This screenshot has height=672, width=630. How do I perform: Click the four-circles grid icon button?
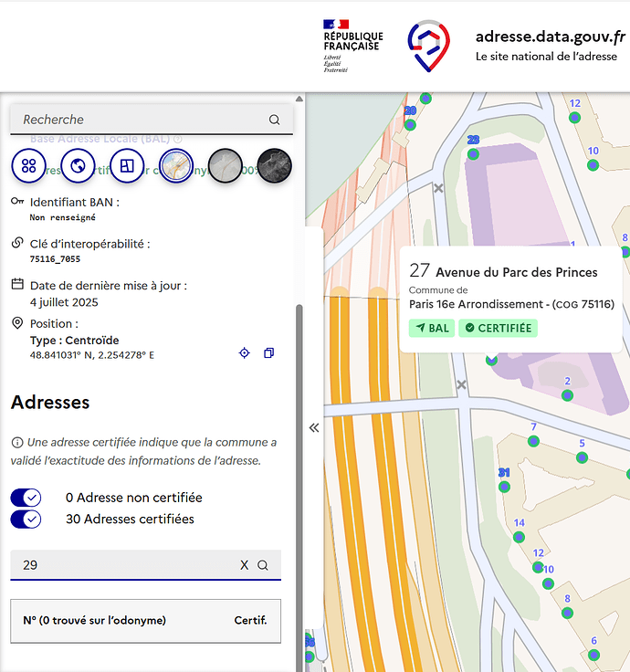tap(29, 166)
